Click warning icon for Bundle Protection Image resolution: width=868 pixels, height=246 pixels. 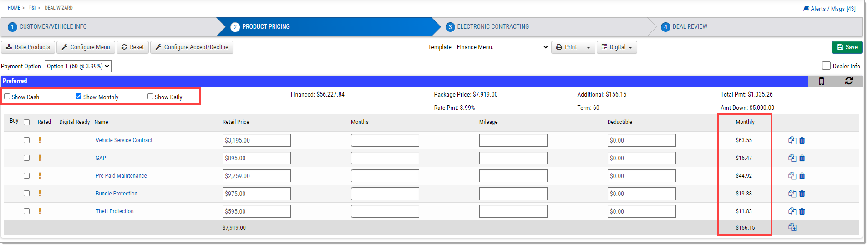pyautogui.click(x=40, y=193)
